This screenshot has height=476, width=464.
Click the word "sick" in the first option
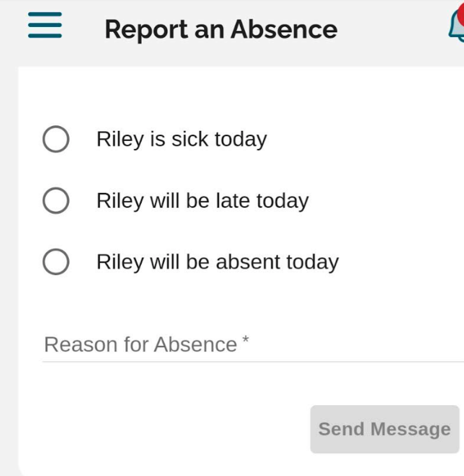pos(190,139)
